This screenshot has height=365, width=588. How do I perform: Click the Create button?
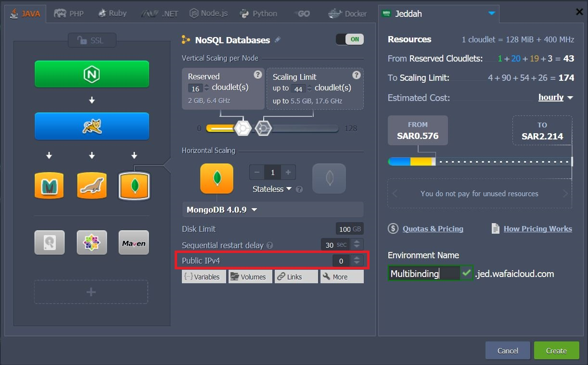556,351
